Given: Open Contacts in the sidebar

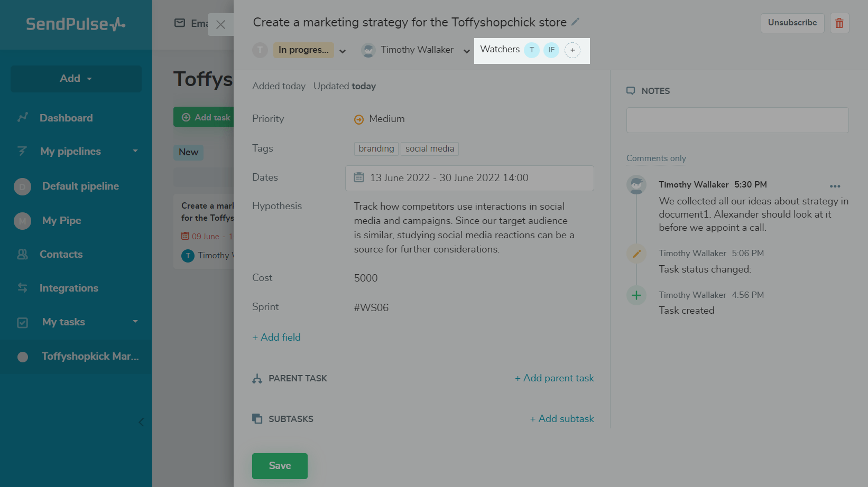Looking at the screenshot, I should 61,255.
